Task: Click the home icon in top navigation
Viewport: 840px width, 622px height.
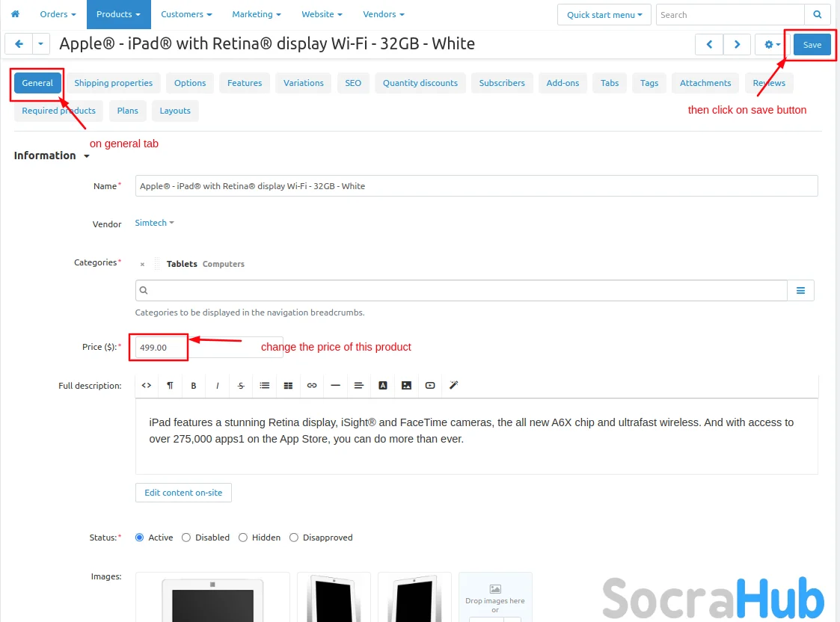Action: (x=15, y=14)
